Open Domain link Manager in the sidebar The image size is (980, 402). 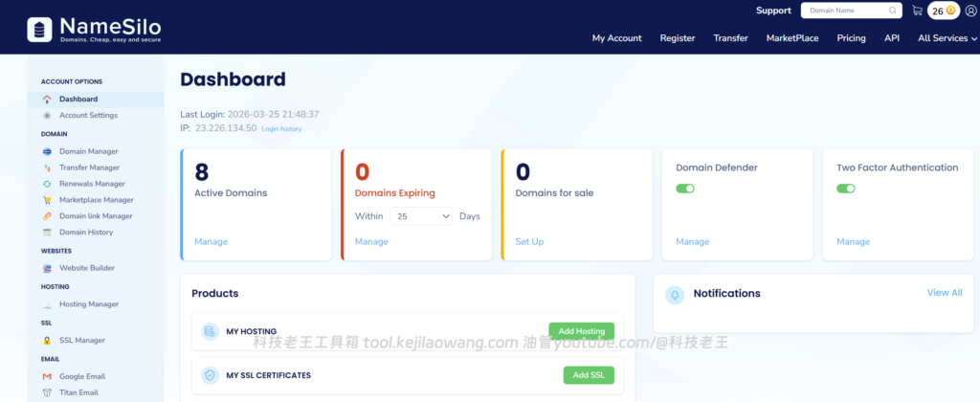(x=96, y=216)
